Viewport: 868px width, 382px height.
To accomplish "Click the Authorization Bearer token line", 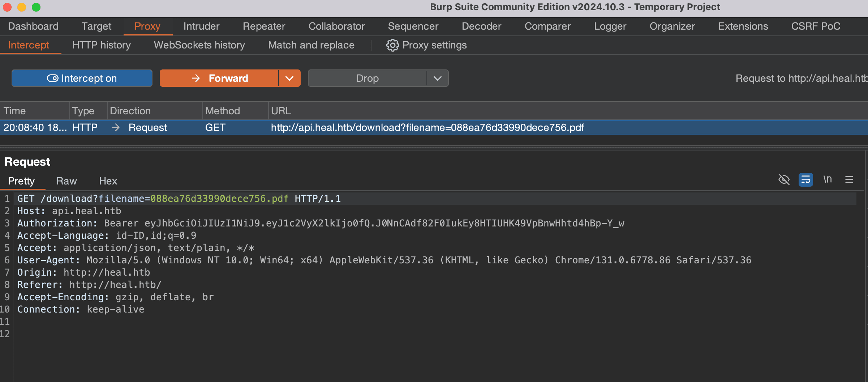I will point(321,223).
